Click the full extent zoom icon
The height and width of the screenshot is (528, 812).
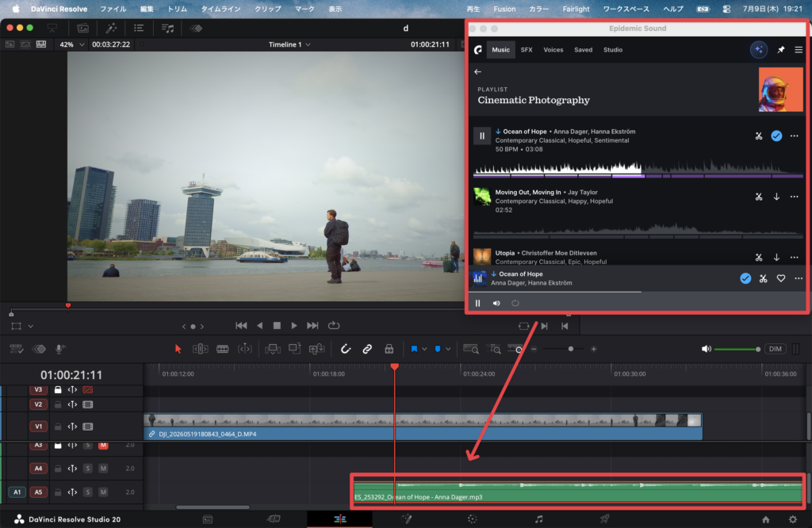click(471, 349)
